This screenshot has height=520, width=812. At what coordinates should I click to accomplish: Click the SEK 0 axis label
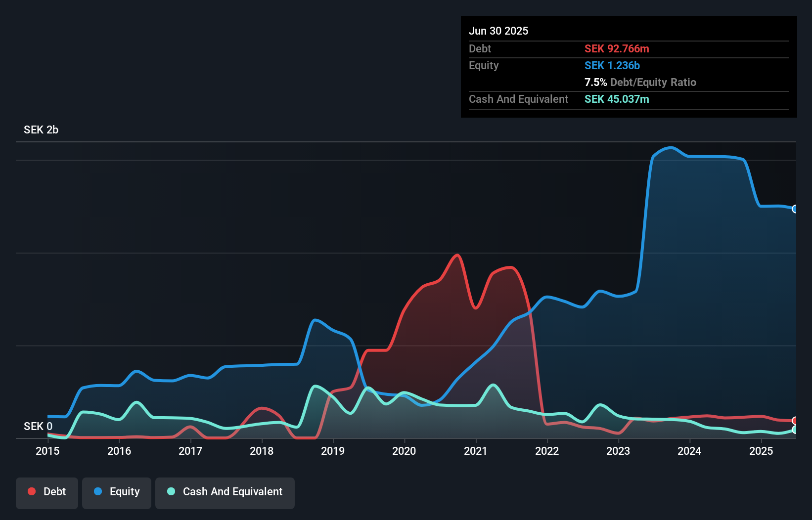[x=38, y=426]
